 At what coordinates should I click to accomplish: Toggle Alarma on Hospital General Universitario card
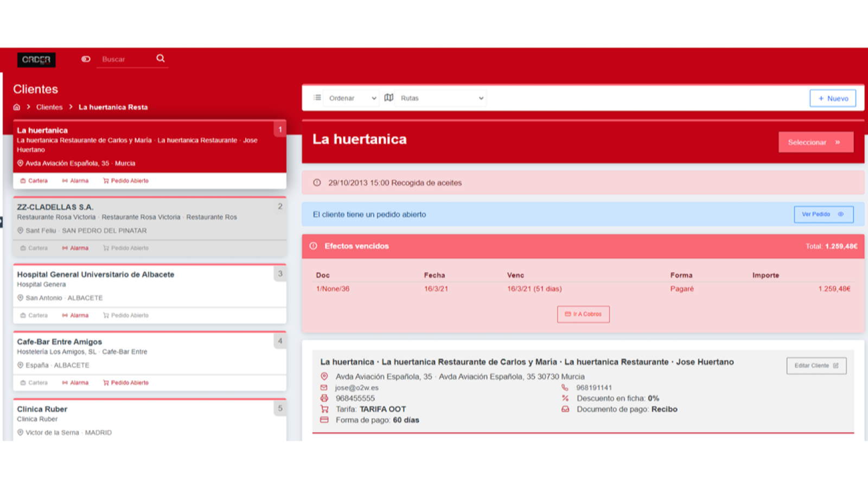(75, 316)
